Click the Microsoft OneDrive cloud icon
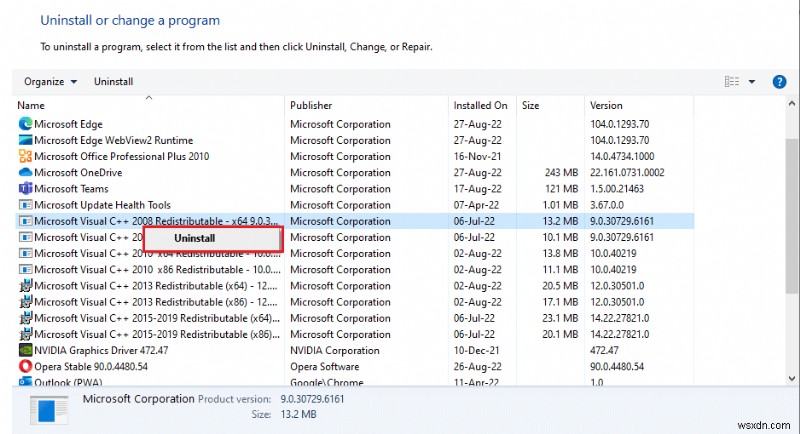The height and width of the screenshot is (434, 800). pos(25,172)
